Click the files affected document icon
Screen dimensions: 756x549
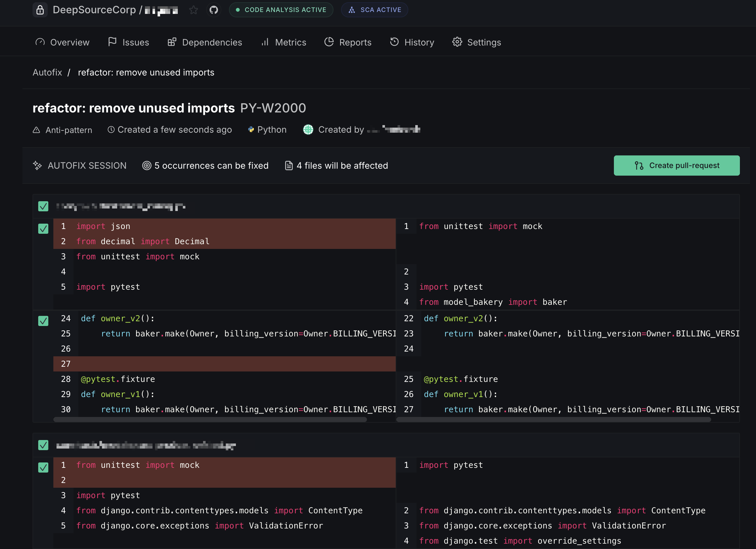pos(289,165)
